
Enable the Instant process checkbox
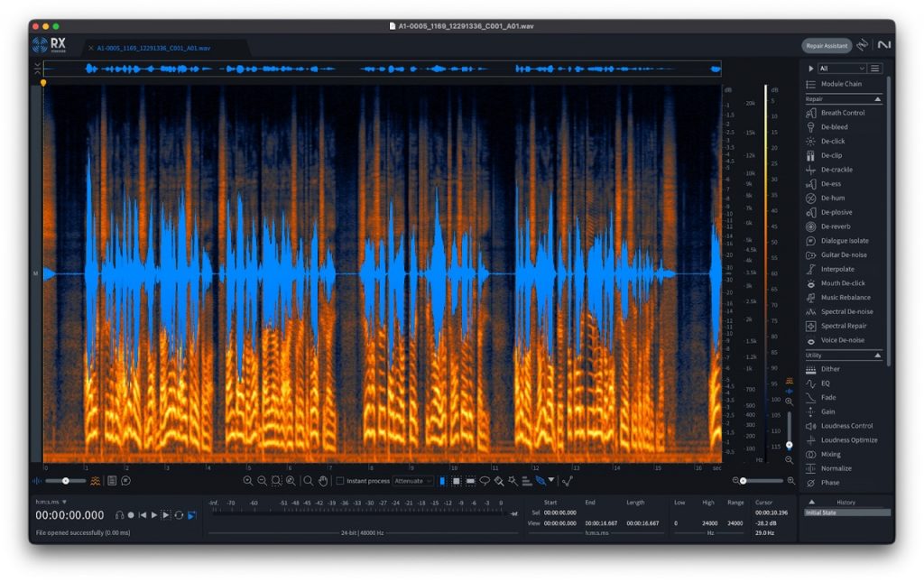[340, 481]
